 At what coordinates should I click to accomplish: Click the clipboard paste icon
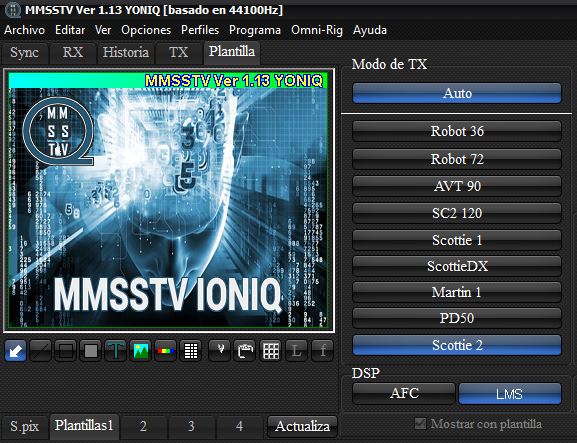pyautogui.click(x=245, y=351)
